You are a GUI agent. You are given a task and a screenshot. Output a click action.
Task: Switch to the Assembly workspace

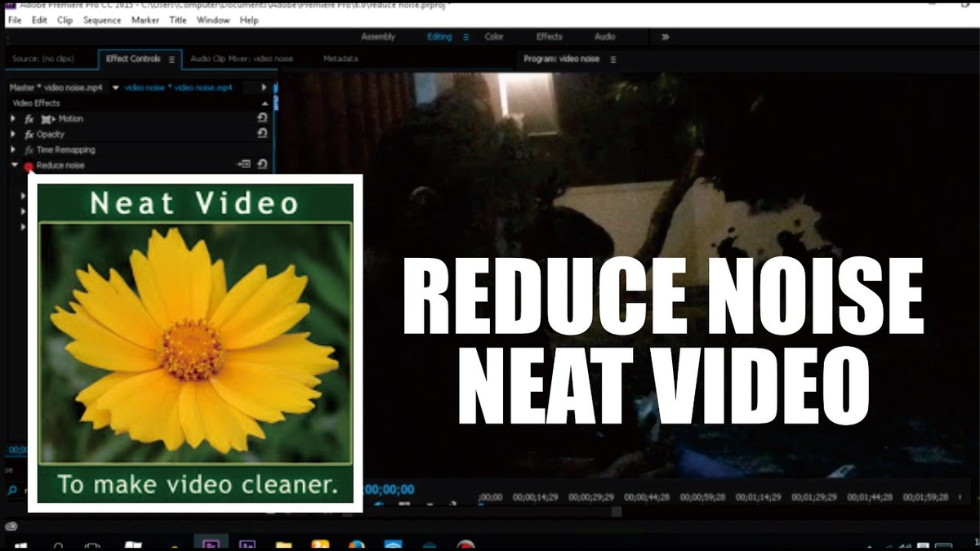pos(378,37)
